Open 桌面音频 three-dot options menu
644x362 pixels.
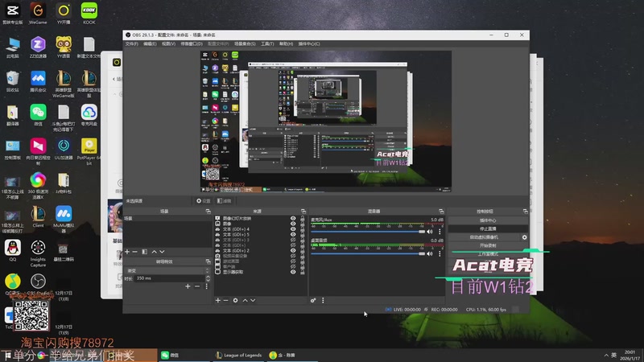(440, 253)
